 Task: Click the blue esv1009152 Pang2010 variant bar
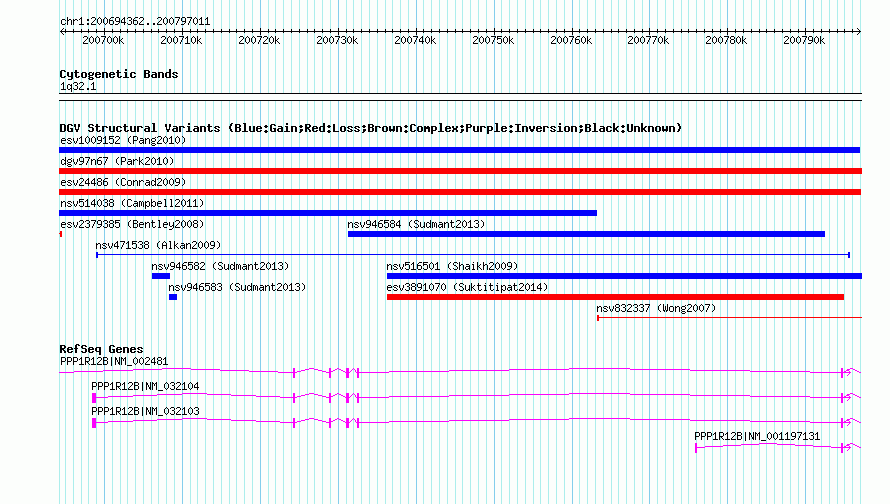459,150
